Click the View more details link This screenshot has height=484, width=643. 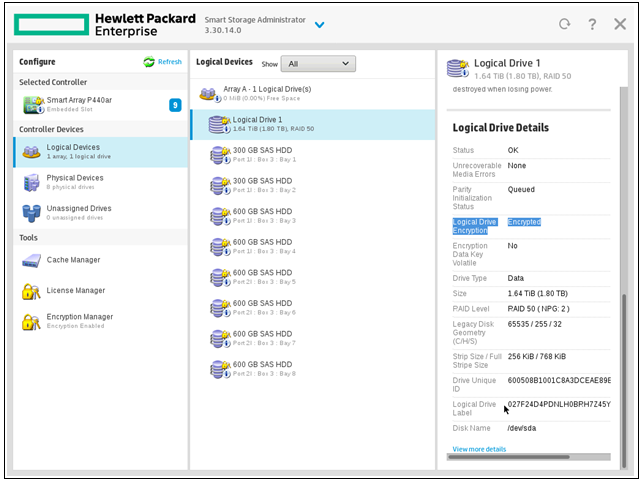coord(479,449)
